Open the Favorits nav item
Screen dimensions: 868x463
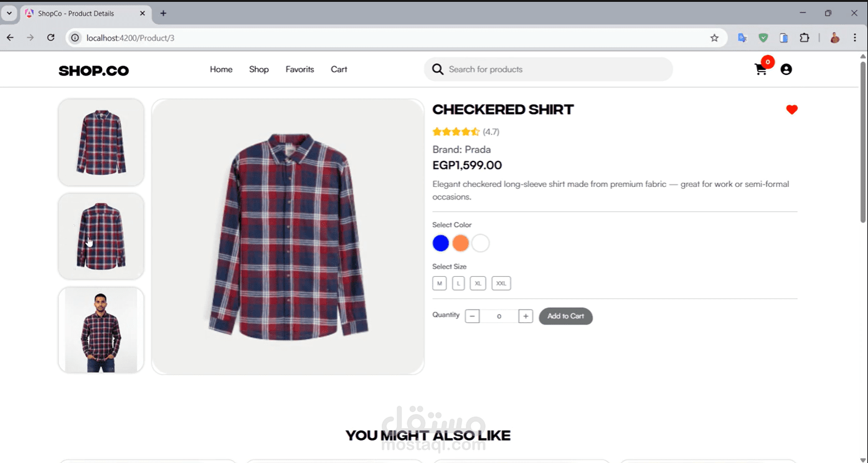tap(300, 69)
